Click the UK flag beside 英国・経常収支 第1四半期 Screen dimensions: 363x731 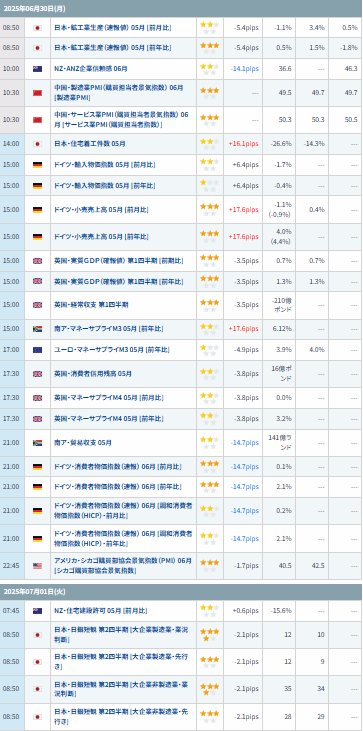(x=37, y=305)
